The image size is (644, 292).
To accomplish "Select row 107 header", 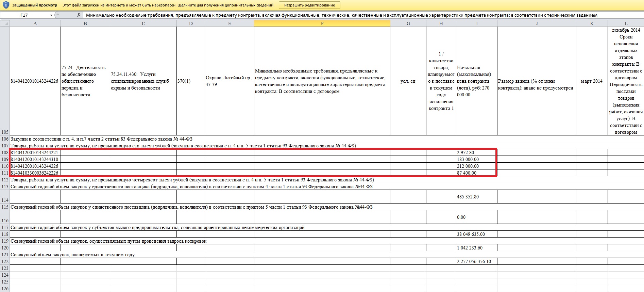I will point(5,146).
